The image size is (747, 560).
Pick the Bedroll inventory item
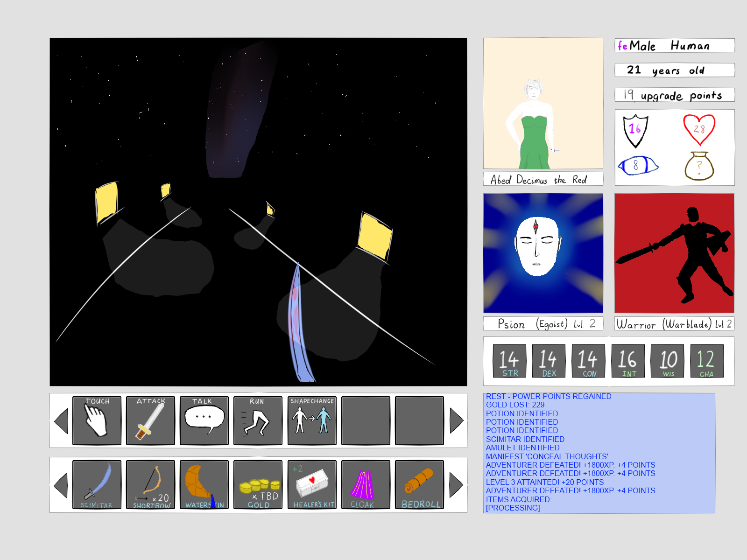419,484
